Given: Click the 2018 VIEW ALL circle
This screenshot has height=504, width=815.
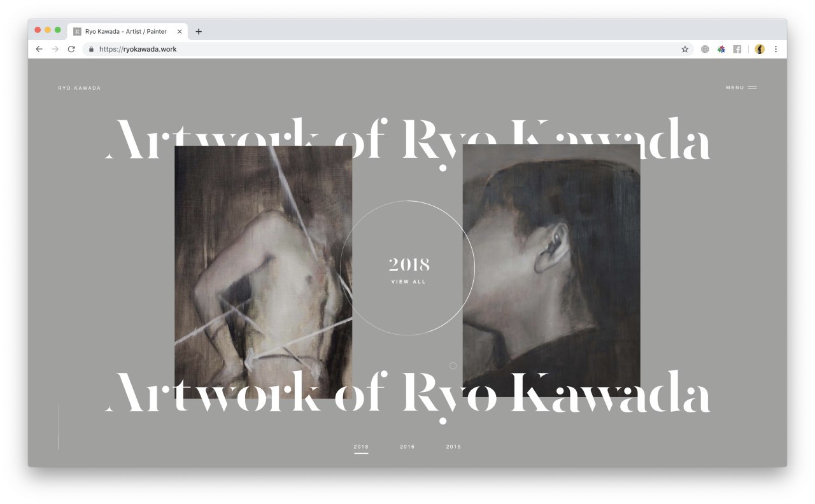Looking at the screenshot, I should point(408,268).
